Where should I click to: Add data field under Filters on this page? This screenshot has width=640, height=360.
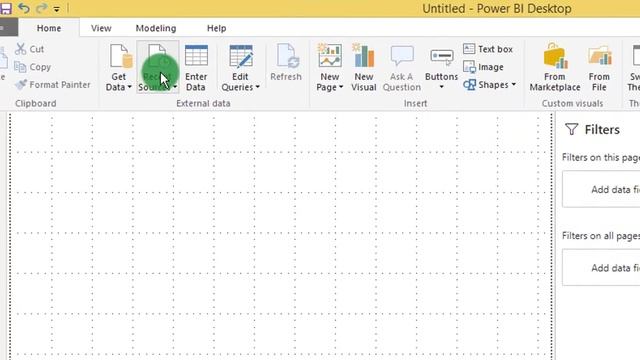point(601,189)
